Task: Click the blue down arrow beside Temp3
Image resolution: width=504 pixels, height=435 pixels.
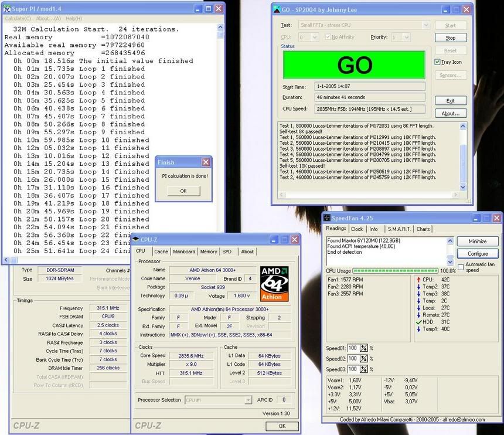Action: click(418, 294)
